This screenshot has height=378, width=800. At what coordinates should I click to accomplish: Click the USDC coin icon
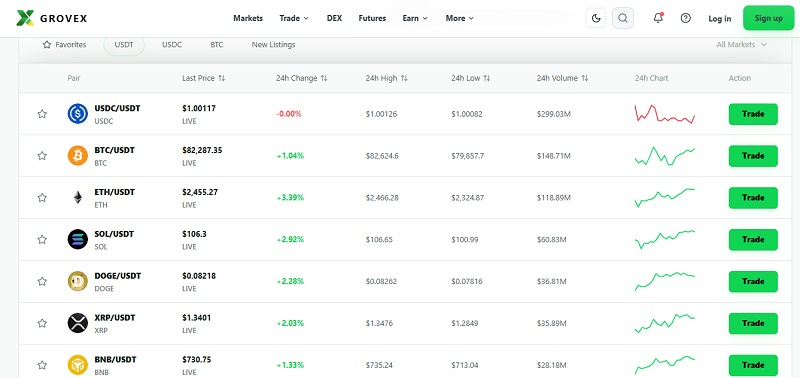[x=78, y=114]
